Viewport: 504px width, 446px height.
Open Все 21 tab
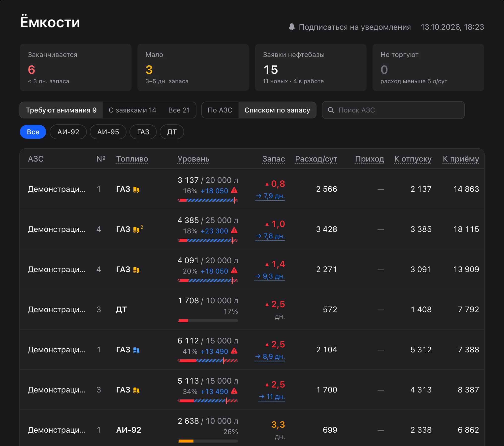[x=179, y=110]
